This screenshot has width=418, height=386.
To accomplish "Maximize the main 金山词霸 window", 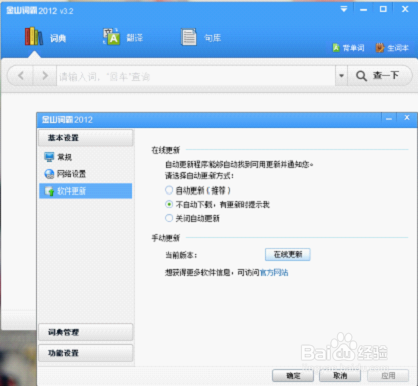I will pos(383,9).
